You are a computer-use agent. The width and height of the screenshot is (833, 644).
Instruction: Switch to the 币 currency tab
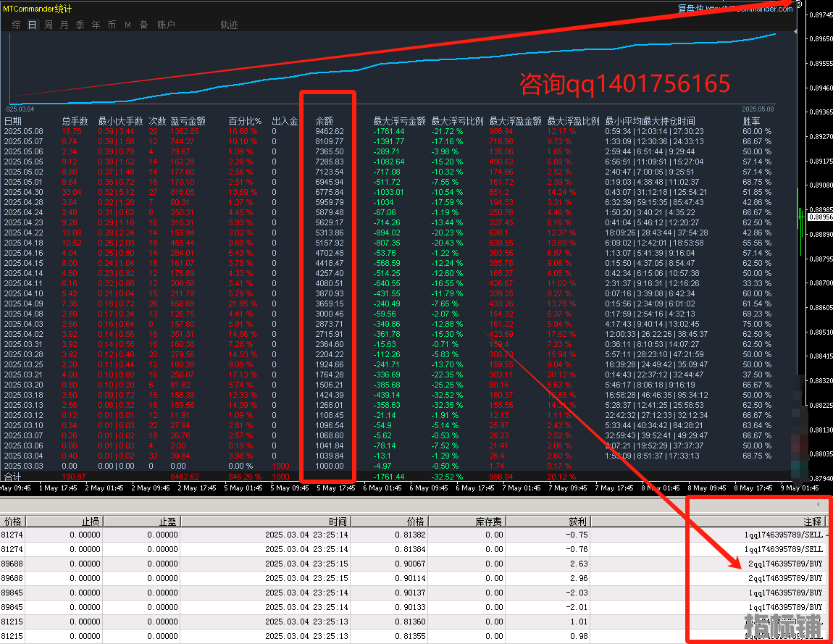pyautogui.click(x=112, y=25)
